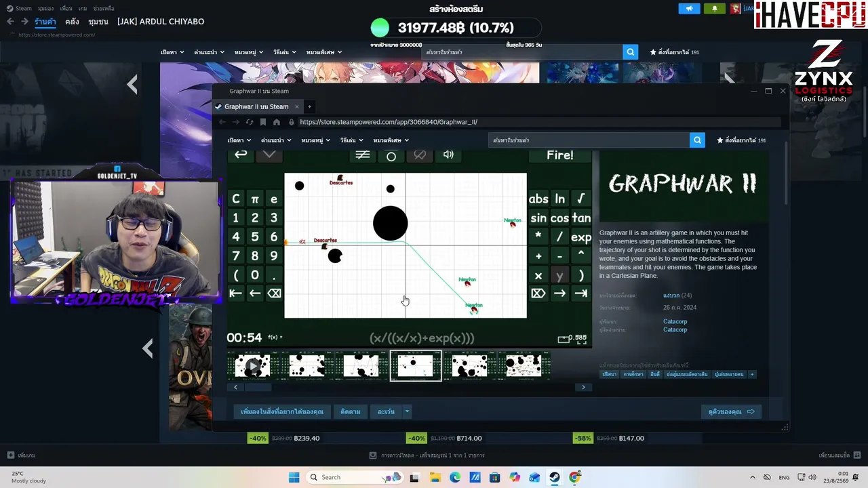Click the circle icon above the graph
Image resolution: width=868 pixels, height=488 pixels.
click(x=391, y=156)
